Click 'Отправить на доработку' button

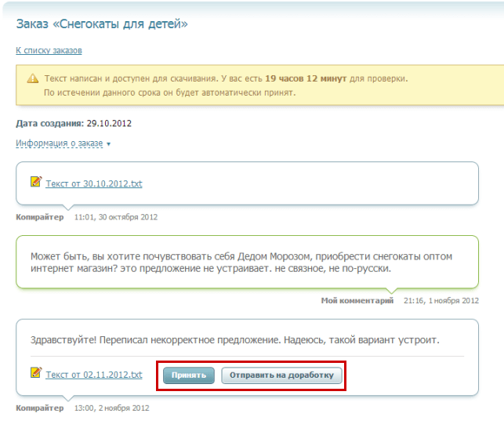coord(281,375)
